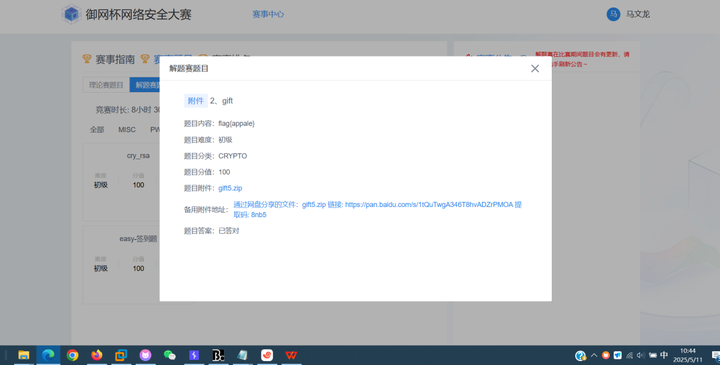Screen dimensions: 720x365
Task: Close the 解题赛题目 dialog
Action: 534,68
